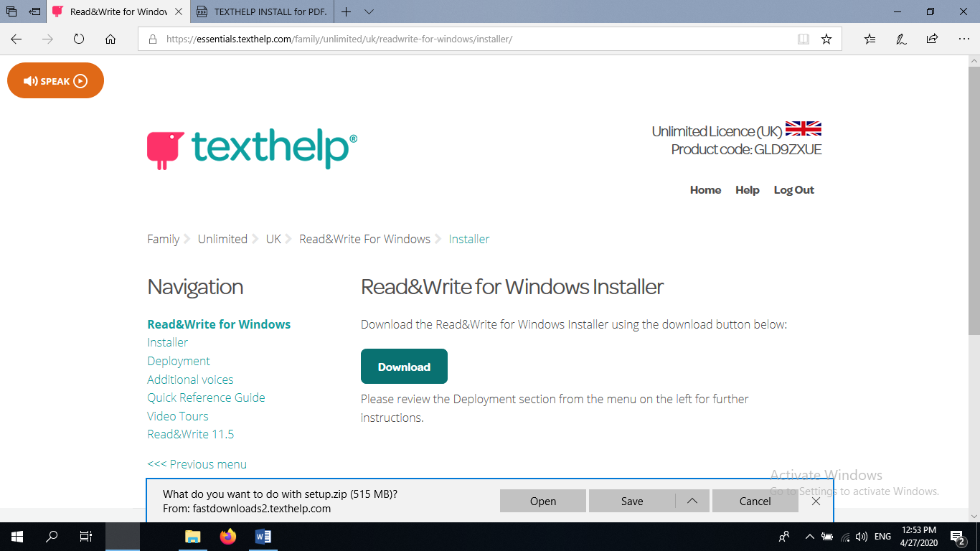Open the Help menu link
The height and width of the screenshot is (551, 980).
tap(748, 190)
